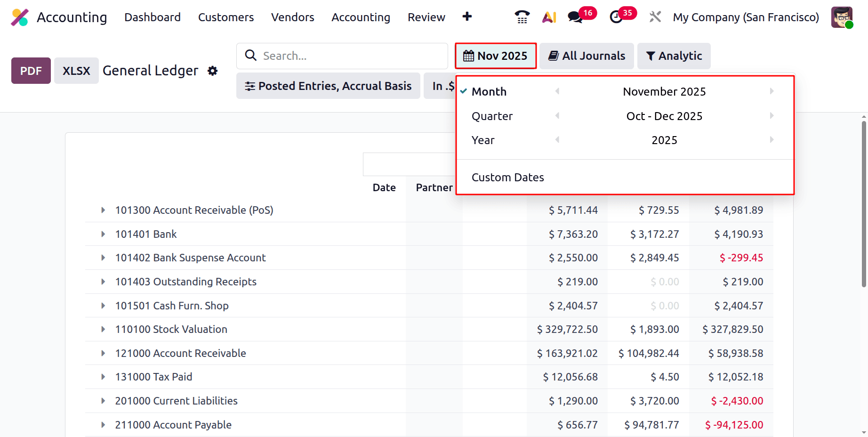Go to next year arrow
This screenshot has height=437, width=868.
772,140
